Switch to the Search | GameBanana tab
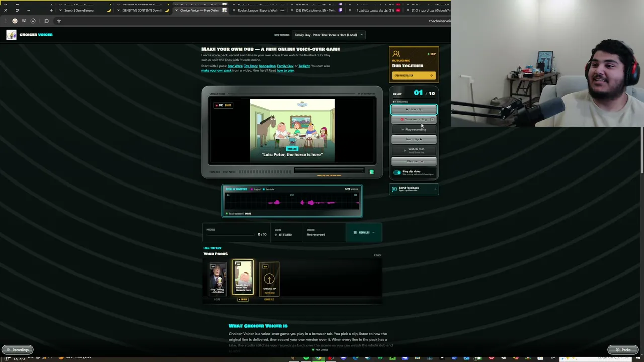 84,10
